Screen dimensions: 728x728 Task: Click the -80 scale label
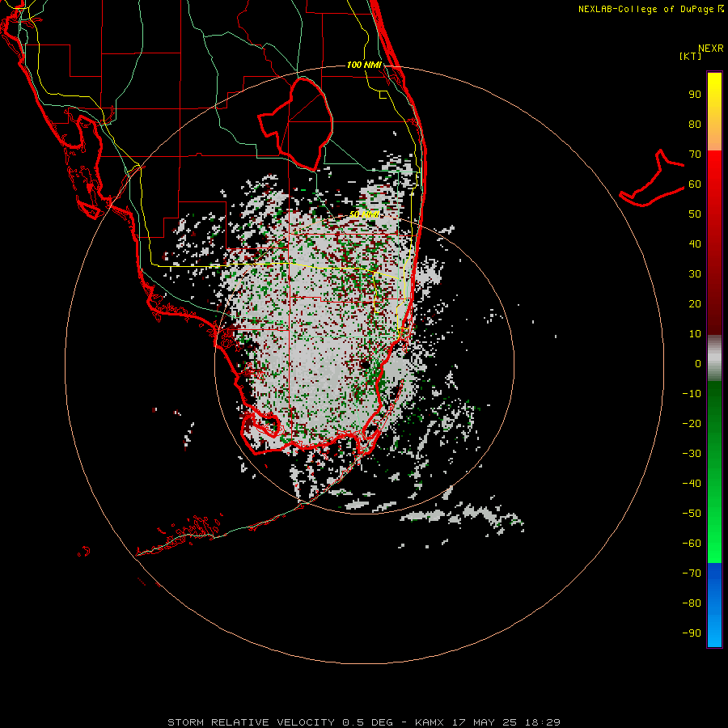click(692, 603)
